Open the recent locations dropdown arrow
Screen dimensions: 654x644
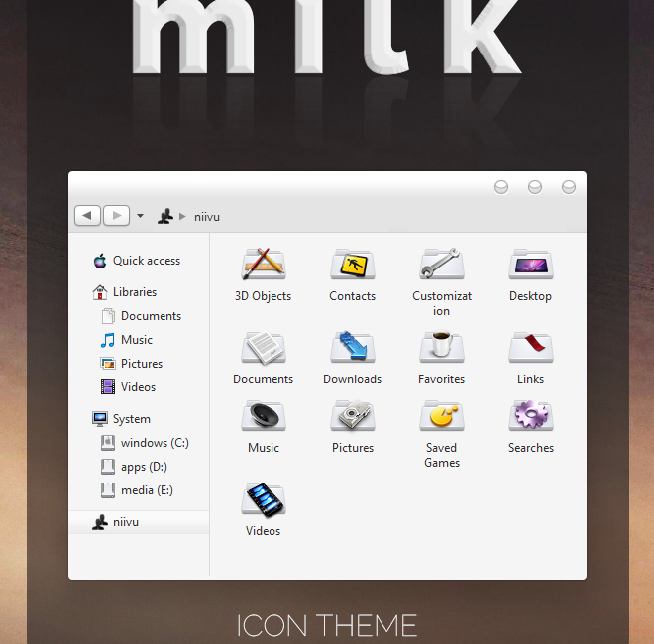(140, 216)
